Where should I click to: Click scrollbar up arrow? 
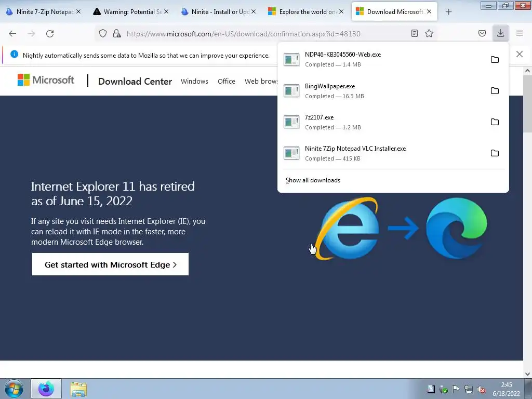click(527, 71)
